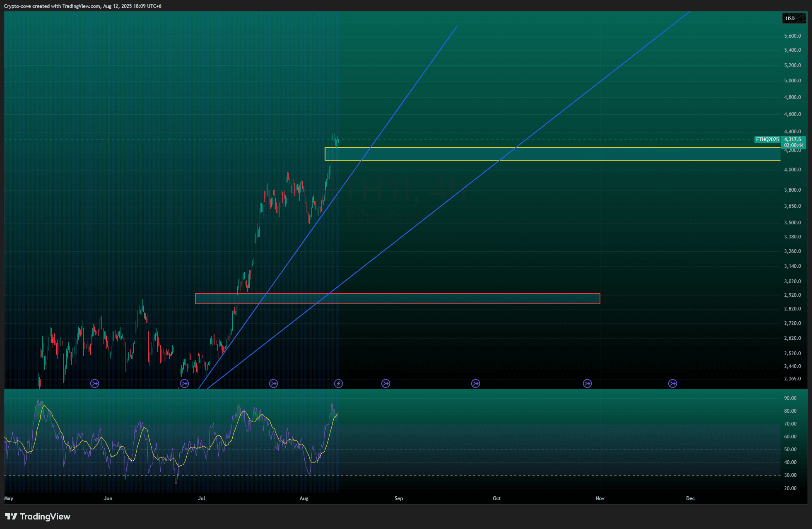Click the contract rollover icon just before Jul
This screenshot has width=812, height=529.
pos(185,384)
